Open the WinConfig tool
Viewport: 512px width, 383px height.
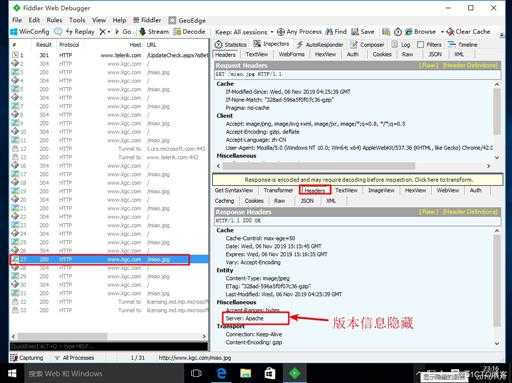[30, 32]
